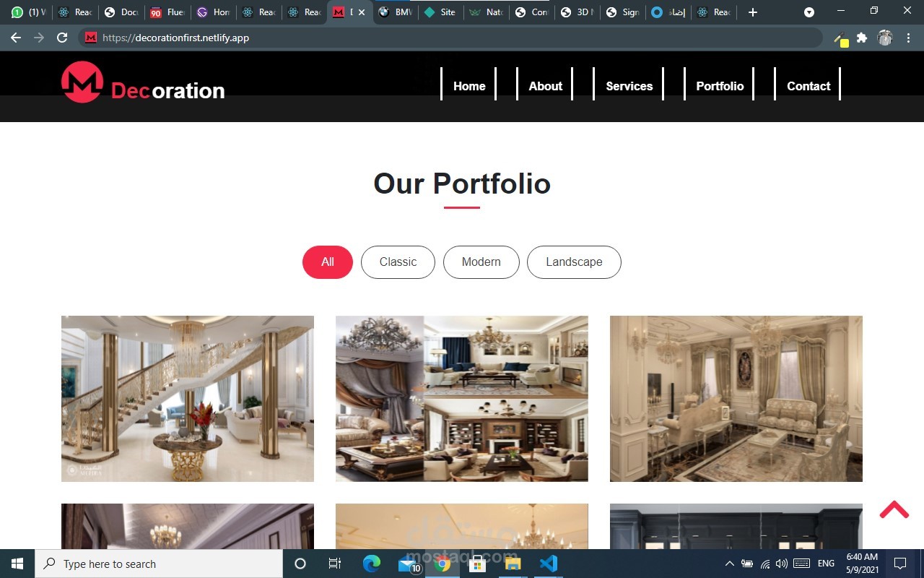The image size is (924, 578).
Task: Open File Explorer from the taskbar
Action: click(513, 564)
